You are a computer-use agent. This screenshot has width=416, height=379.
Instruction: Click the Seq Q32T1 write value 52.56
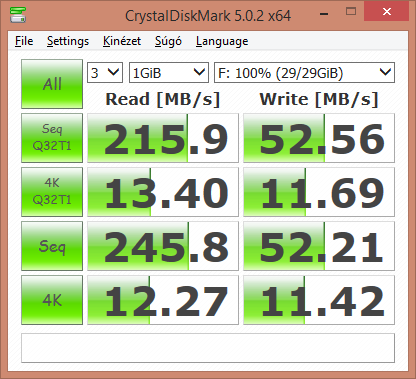(319, 138)
